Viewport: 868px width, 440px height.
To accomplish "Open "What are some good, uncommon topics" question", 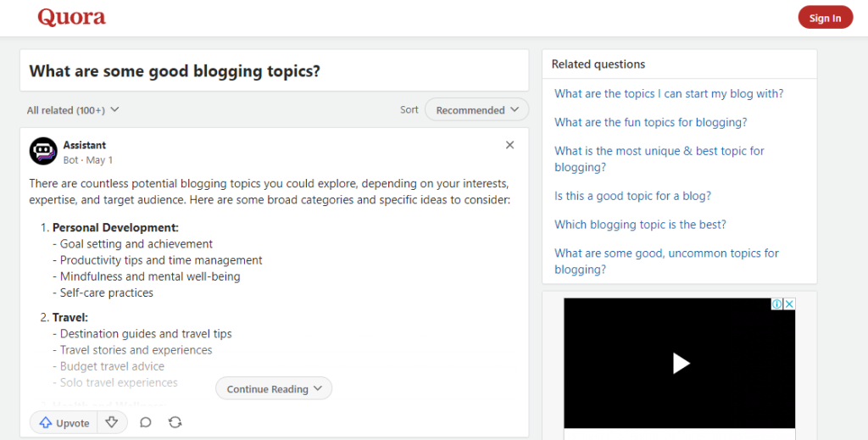I will (666, 261).
